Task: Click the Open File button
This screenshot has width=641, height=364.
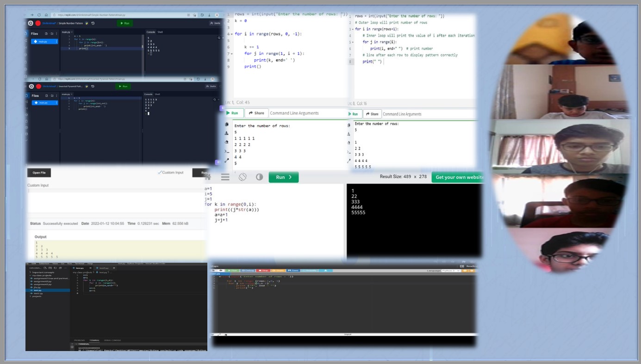Action: [39, 173]
